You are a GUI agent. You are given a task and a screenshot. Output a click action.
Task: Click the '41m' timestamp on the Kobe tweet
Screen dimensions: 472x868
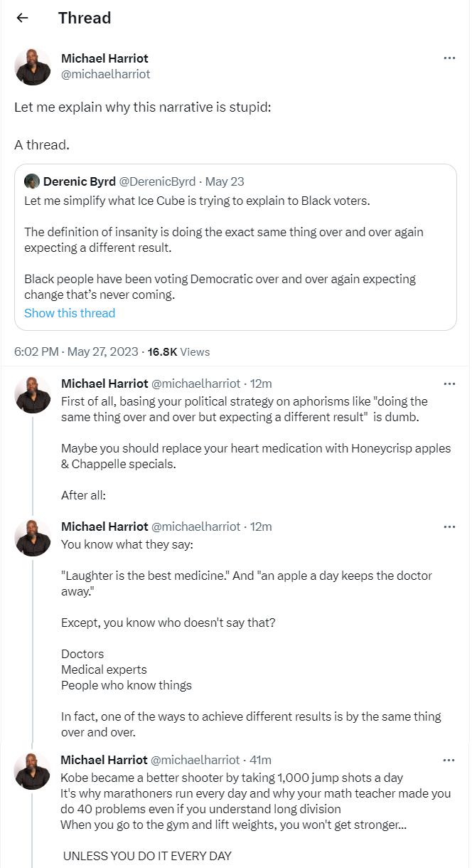pyautogui.click(x=259, y=760)
